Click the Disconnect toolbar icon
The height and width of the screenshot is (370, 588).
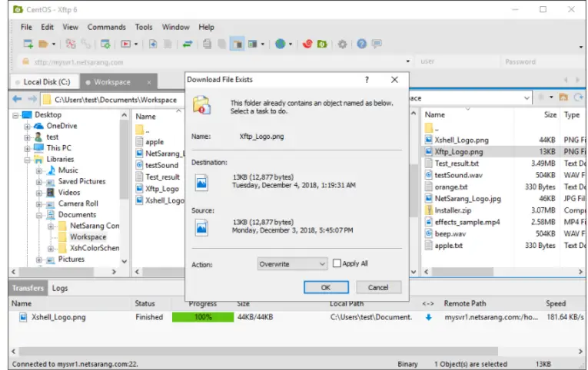(x=71, y=44)
